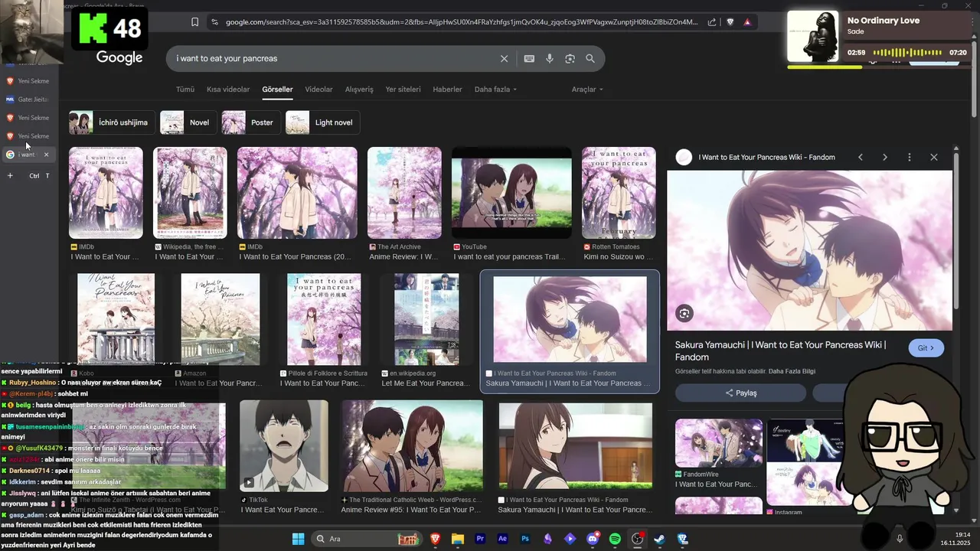Seek the No Ordinary Love progress bar
Image resolution: width=980 pixels, height=551 pixels.
[x=878, y=67]
